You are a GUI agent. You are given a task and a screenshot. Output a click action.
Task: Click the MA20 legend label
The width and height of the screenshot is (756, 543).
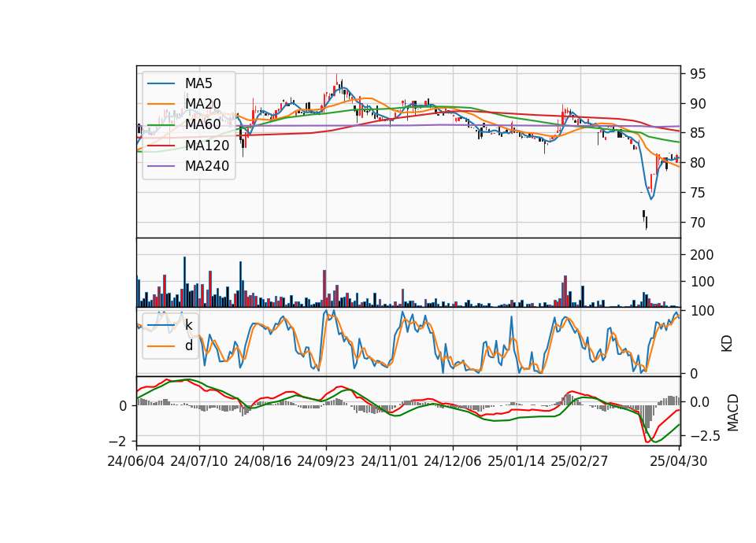(x=202, y=104)
